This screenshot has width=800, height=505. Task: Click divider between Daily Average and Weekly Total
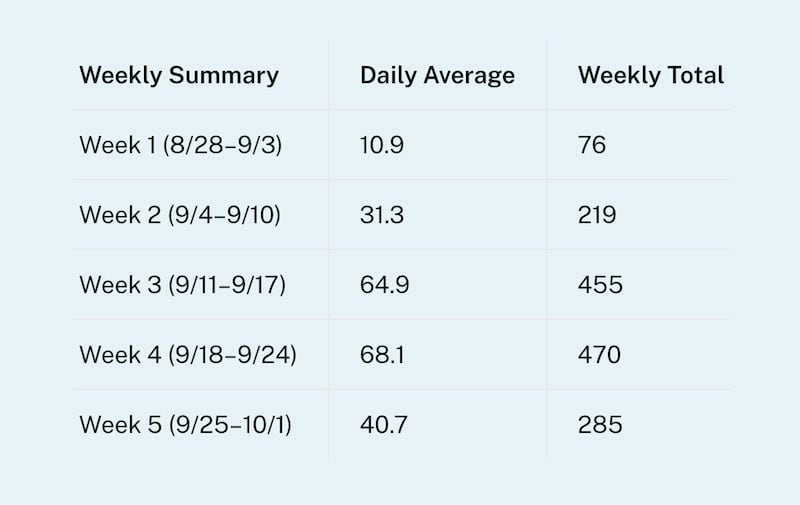pyautogui.click(x=546, y=250)
